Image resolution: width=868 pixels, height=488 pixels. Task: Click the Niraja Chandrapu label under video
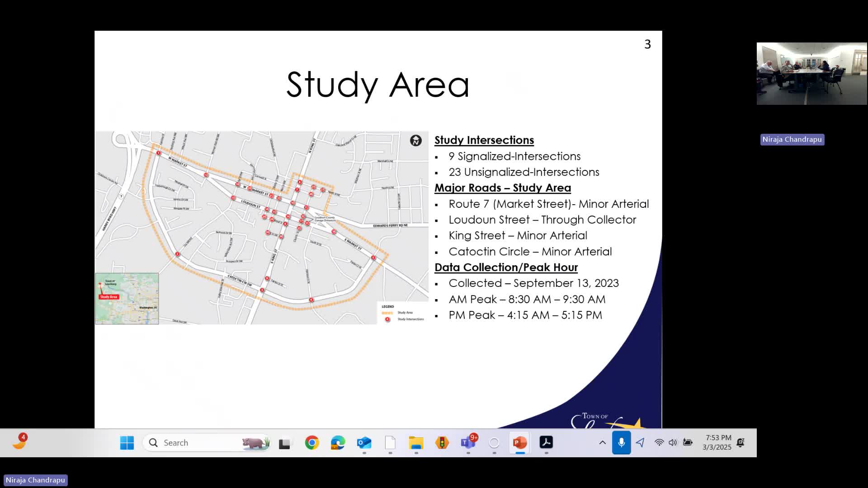(x=792, y=140)
